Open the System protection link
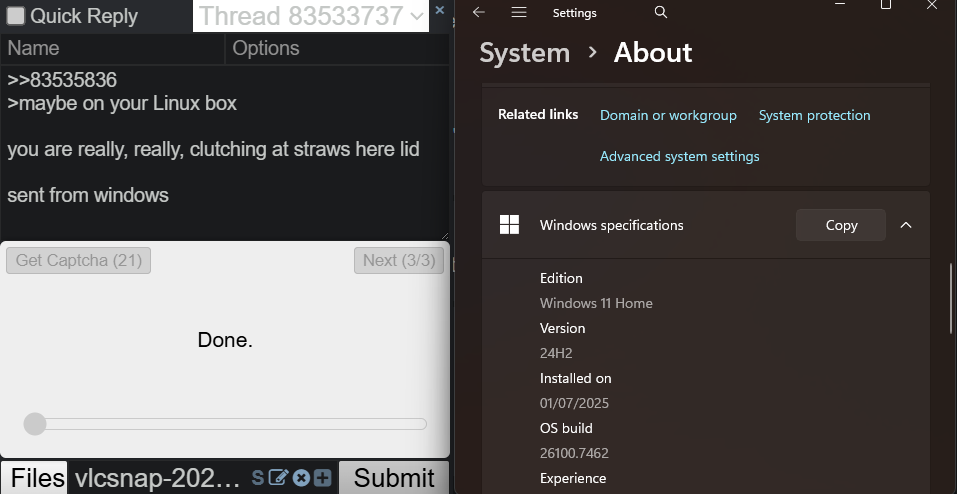The height and width of the screenshot is (494, 957). [x=814, y=115]
